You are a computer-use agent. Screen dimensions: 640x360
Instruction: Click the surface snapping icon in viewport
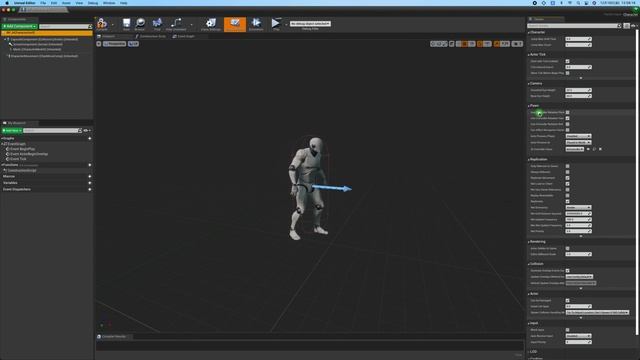[452, 44]
